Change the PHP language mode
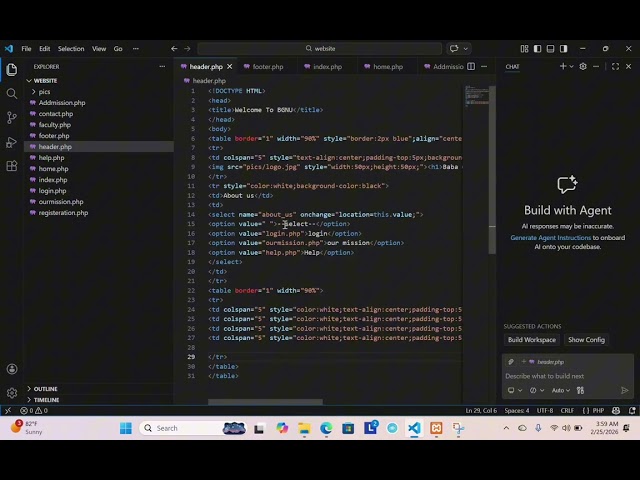 [598, 411]
